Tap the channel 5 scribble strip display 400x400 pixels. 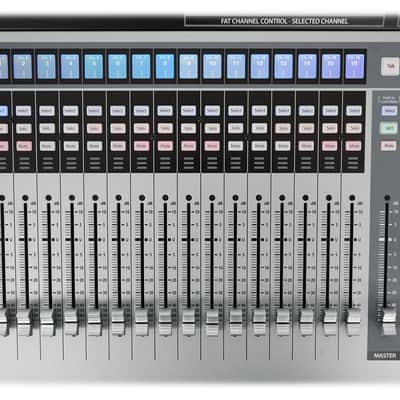point(94,67)
